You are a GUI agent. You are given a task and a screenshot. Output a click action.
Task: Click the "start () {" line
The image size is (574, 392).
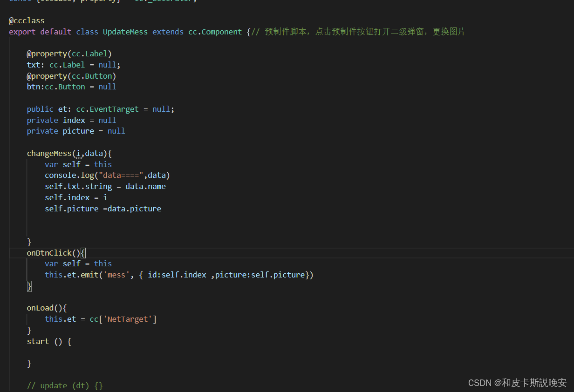click(49, 341)
